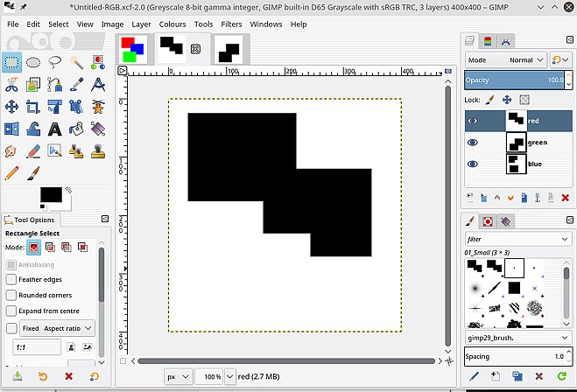The image size is (577, 392).
Task: Click the anchor floating layer icon
Action: 538,199
